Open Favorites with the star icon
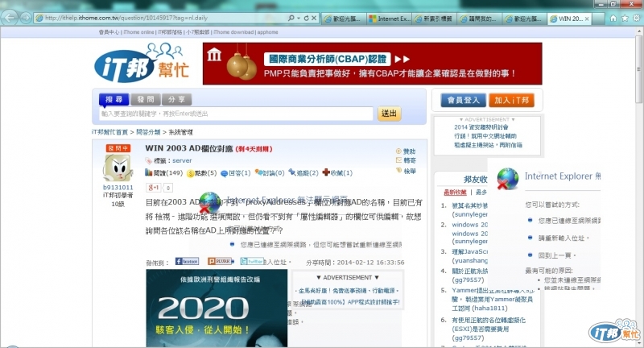 (x=625, y=18)
